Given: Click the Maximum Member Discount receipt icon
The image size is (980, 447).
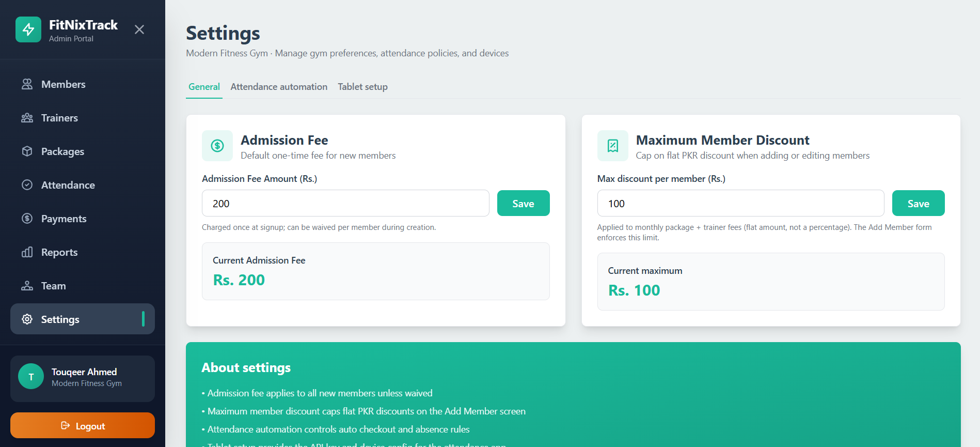Looking at the screenshot, I should click(613, 146).
